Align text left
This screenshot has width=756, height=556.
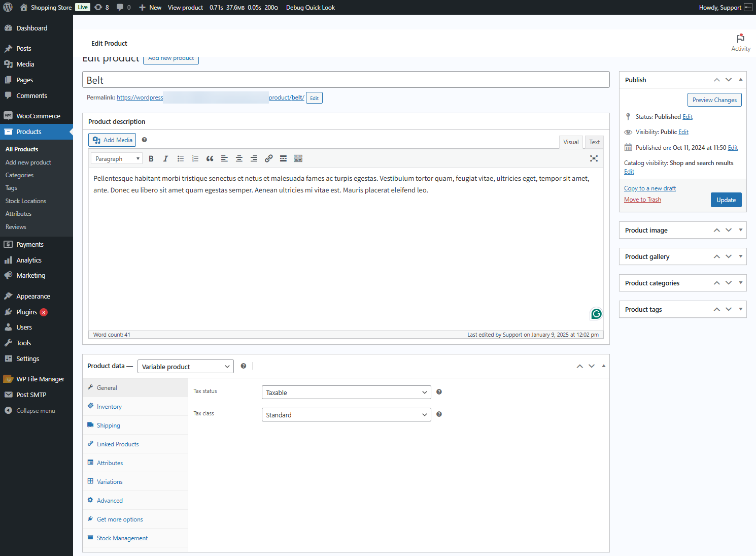pyautogui.click(x=224, y=158)
